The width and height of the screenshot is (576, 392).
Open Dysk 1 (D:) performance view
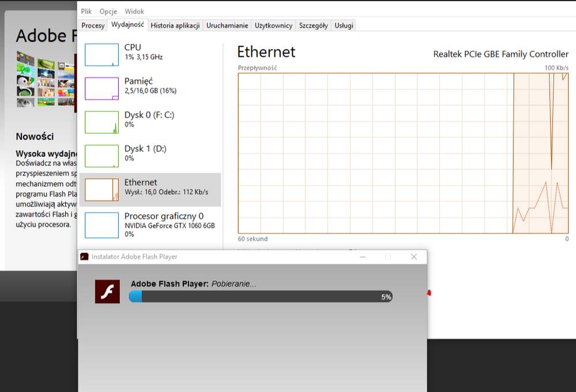point(145,153)
